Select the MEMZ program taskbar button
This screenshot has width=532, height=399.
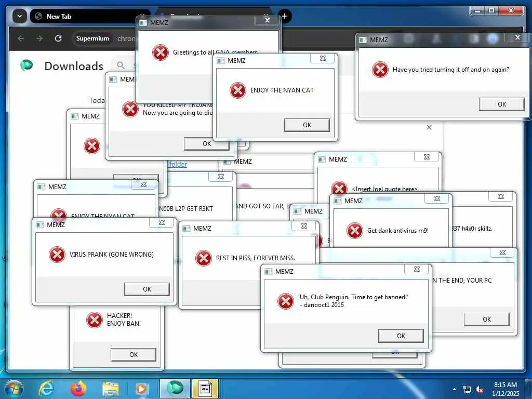(x=205, y=389)
